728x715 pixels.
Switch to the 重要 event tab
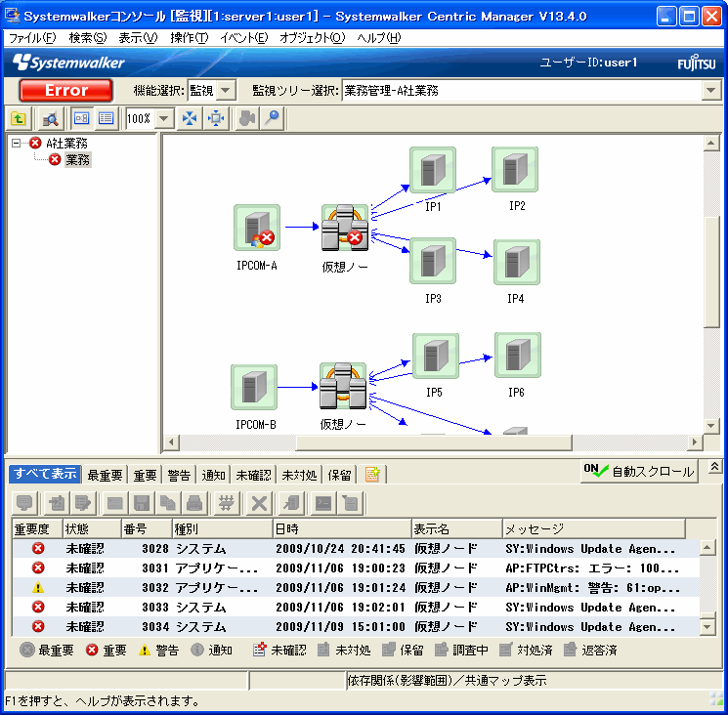tap(145, 475)
